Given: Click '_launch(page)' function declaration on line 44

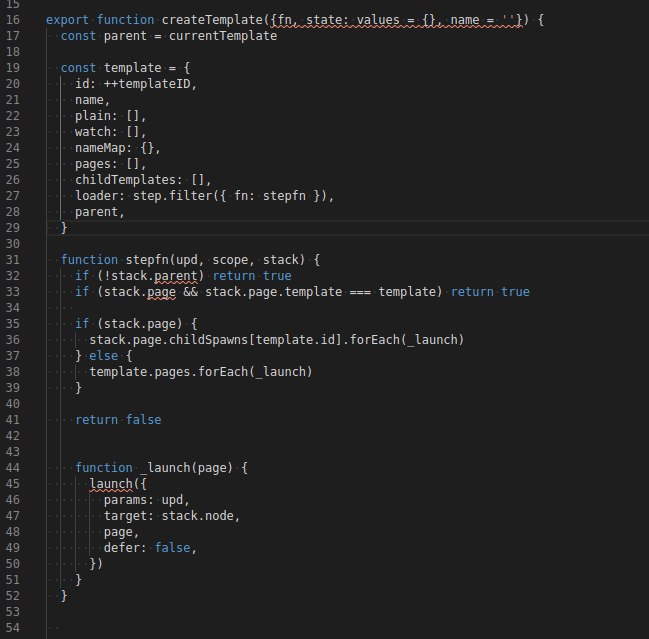Looking at the screenshot, I should (x=186, y=468).
